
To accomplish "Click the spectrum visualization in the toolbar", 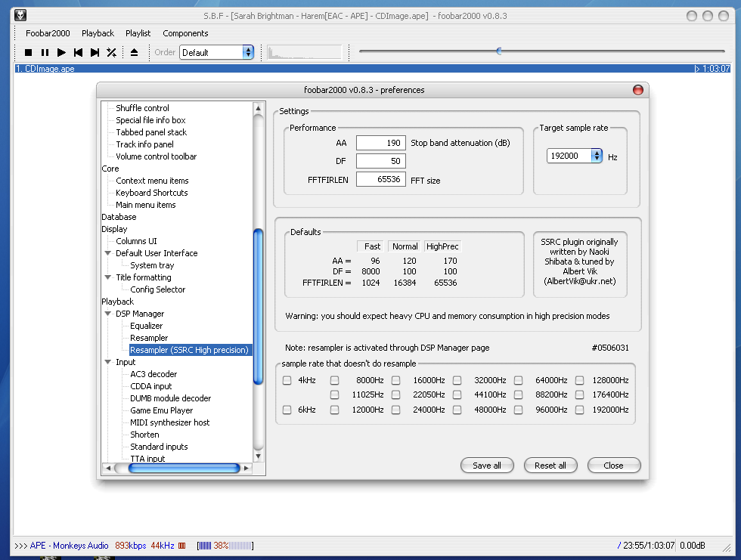I will (304, 52).
